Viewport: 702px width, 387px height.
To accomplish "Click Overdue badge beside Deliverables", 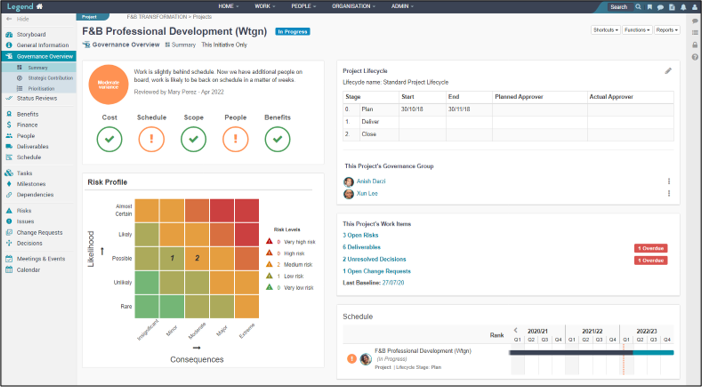I will pyautogui.click(x=651, y=248).
